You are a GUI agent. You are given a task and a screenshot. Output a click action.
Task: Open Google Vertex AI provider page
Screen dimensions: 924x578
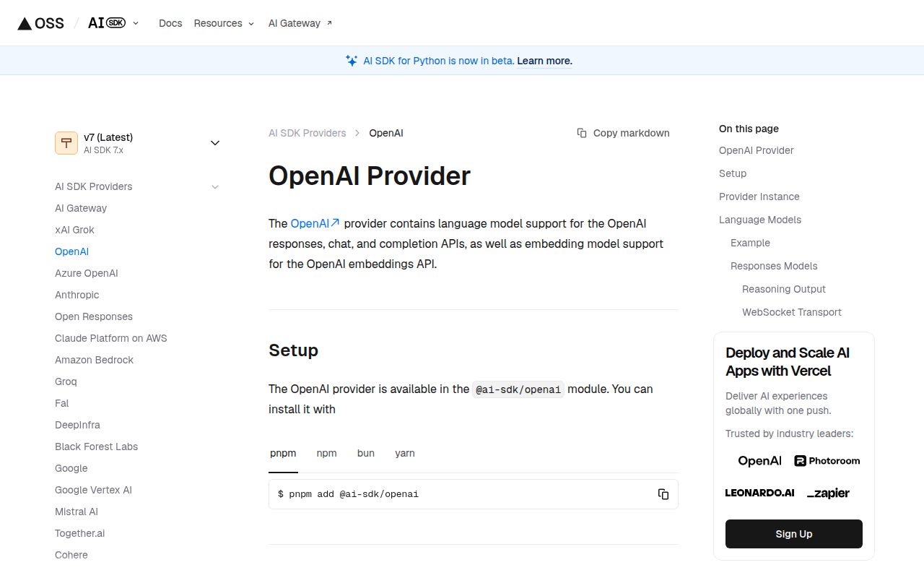click(x=93, y=490)
